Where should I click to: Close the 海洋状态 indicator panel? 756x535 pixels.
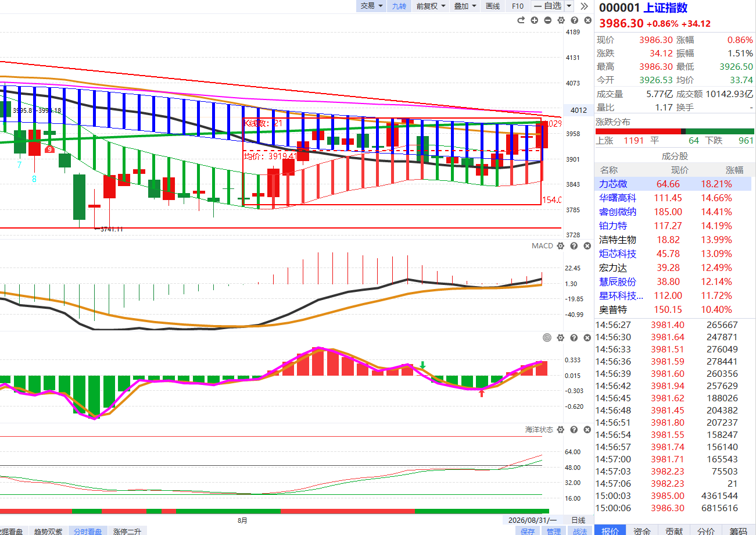click(587, 430)
